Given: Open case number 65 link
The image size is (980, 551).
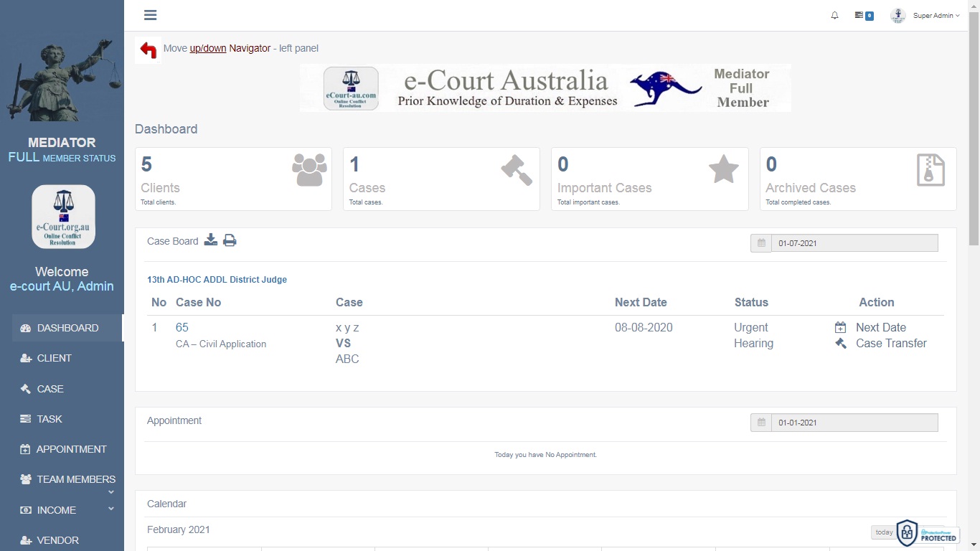Looking at the screenshot, I should (182, 327).
